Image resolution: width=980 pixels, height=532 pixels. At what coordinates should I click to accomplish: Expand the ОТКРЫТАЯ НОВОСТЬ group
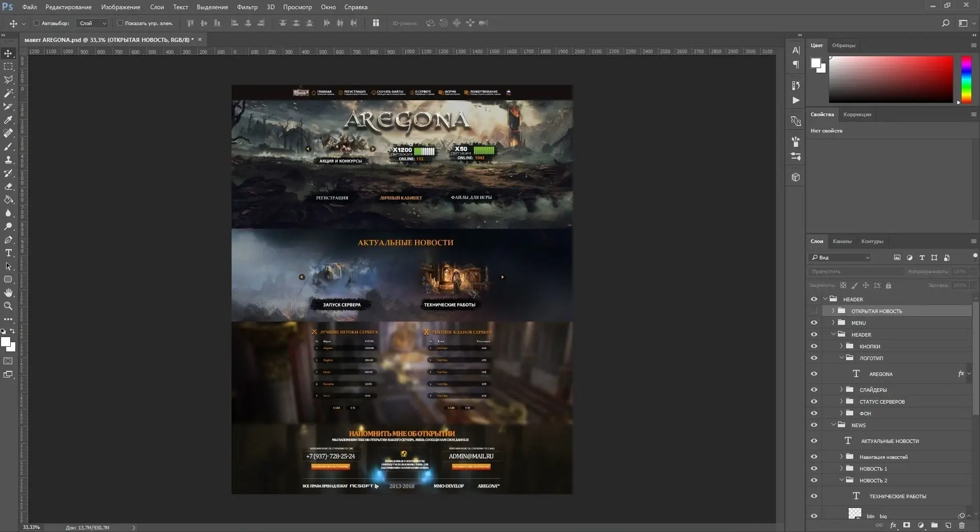pos(833,311)
